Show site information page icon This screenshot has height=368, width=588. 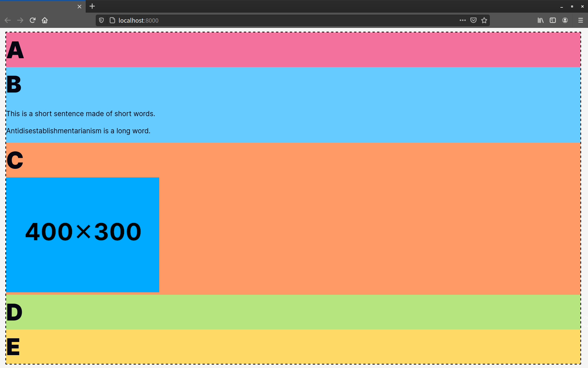click(x=112, y=20)
